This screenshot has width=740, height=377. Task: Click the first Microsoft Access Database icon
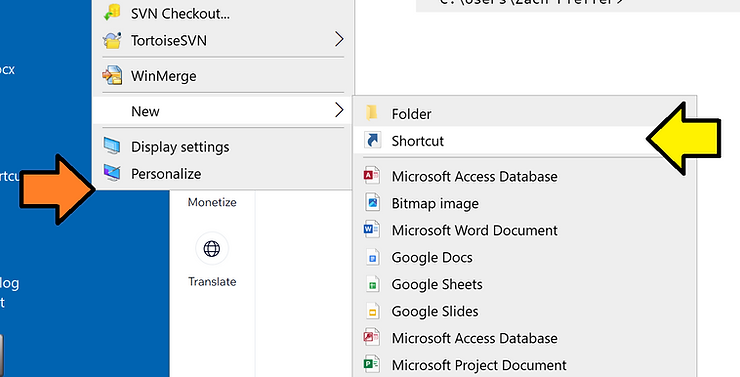tap(372, 176)
